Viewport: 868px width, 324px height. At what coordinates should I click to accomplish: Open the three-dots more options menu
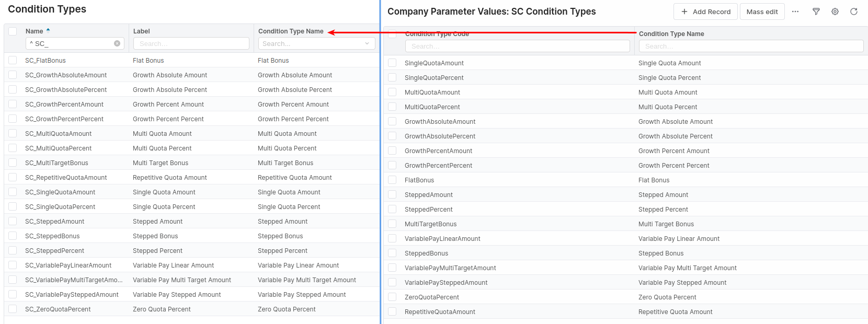coord(795,11)
